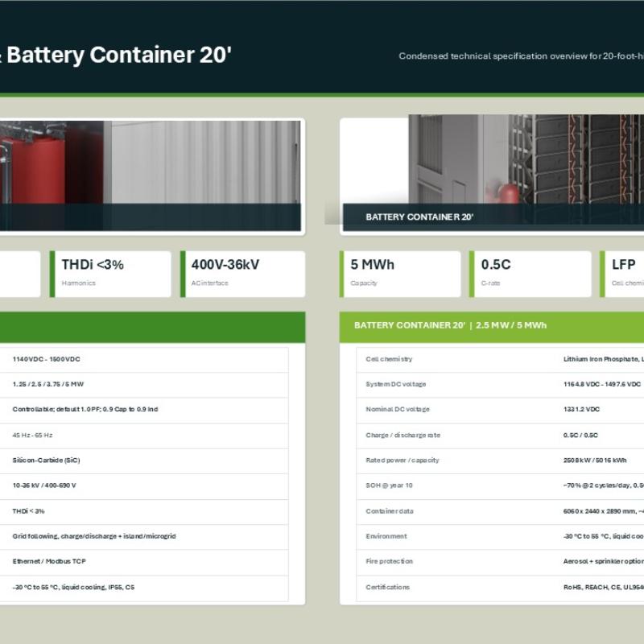
Task: Click the "6060 x 2440 x 2890 mm" value
Action: pos(603,511)
